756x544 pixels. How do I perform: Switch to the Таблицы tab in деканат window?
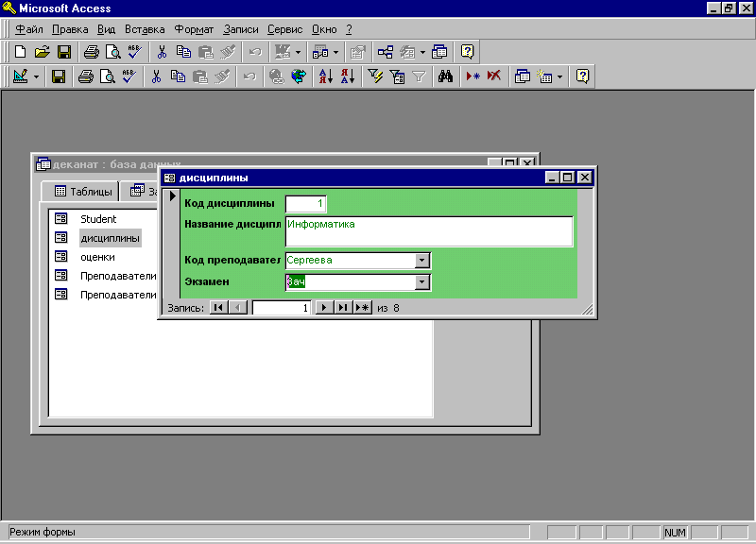(x=83, y=192)
